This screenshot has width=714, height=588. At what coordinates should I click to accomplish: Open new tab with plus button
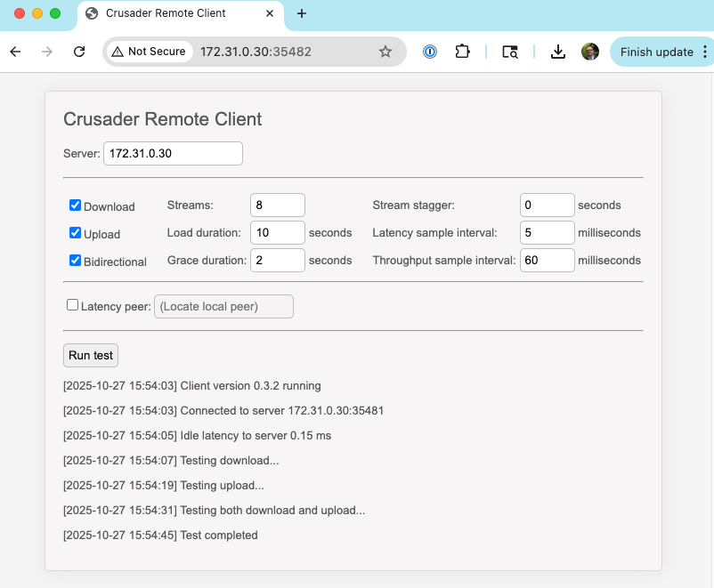click(302, 13)
